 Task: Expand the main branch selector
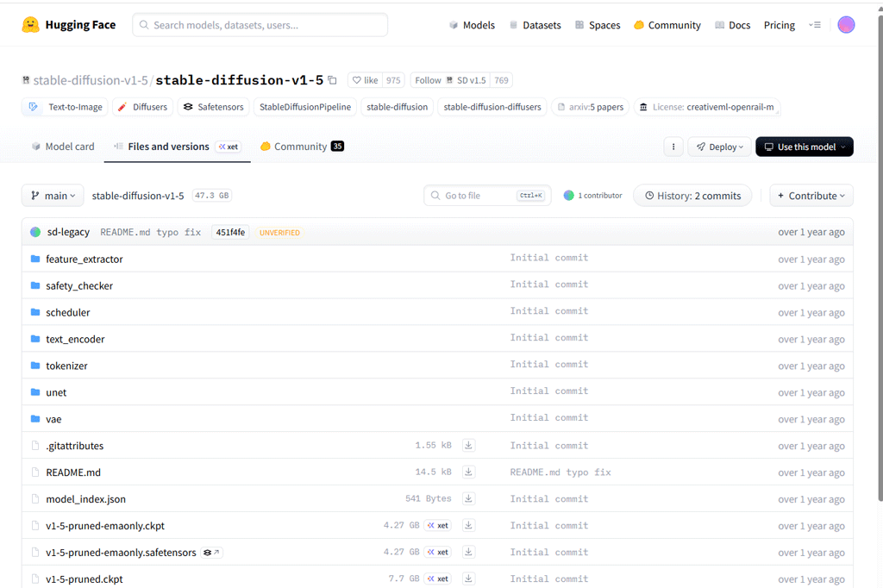point(53,196)
